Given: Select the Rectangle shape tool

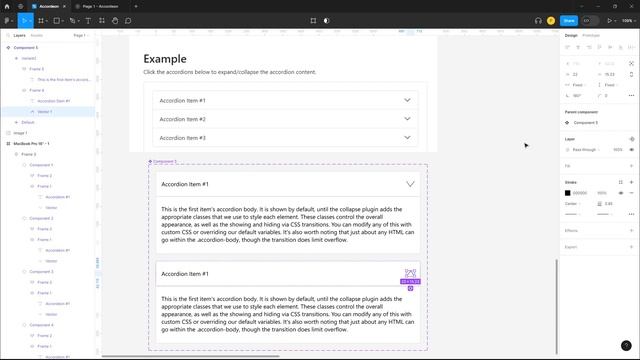Looking at the screenshot, I should tap(57, 20).
